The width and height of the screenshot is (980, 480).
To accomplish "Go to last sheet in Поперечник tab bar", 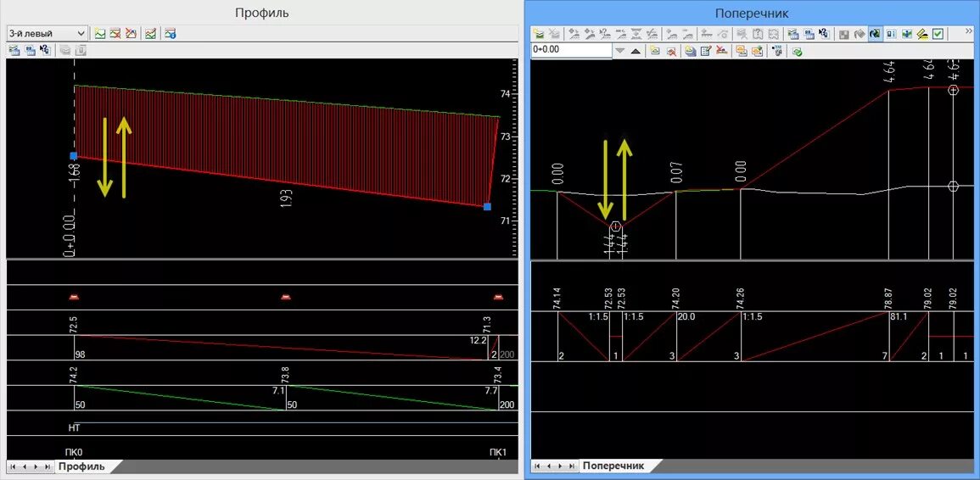I will (x=573, y=466).
